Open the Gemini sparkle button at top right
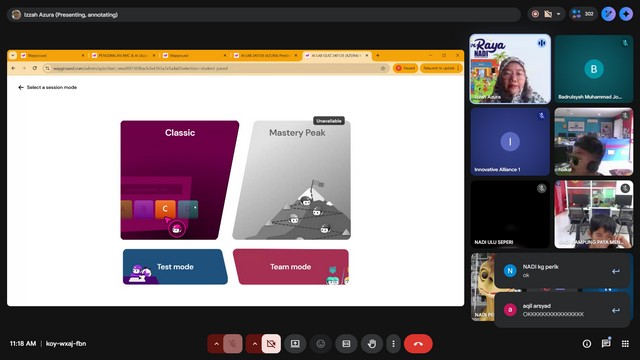The image size is (640, 360). tap(626, 14)
